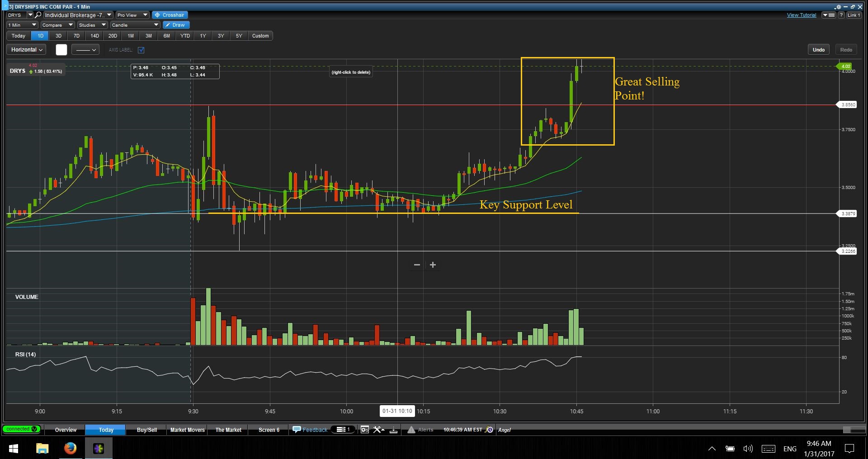
Task: Click the 3.2266 horizontal line price label
Action: pyautogui.click(x=847, y=251)
